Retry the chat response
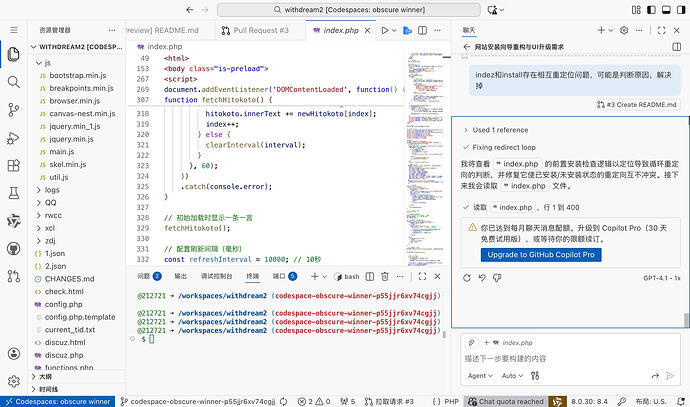Screen dimensions: 690x407 467,278
